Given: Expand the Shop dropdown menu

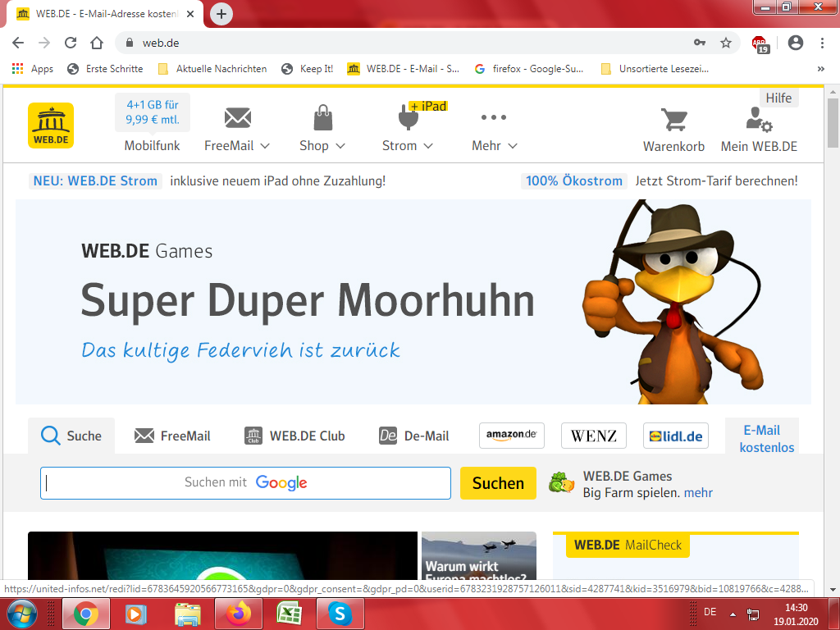Looking at the screenshot, I should 340,146.
